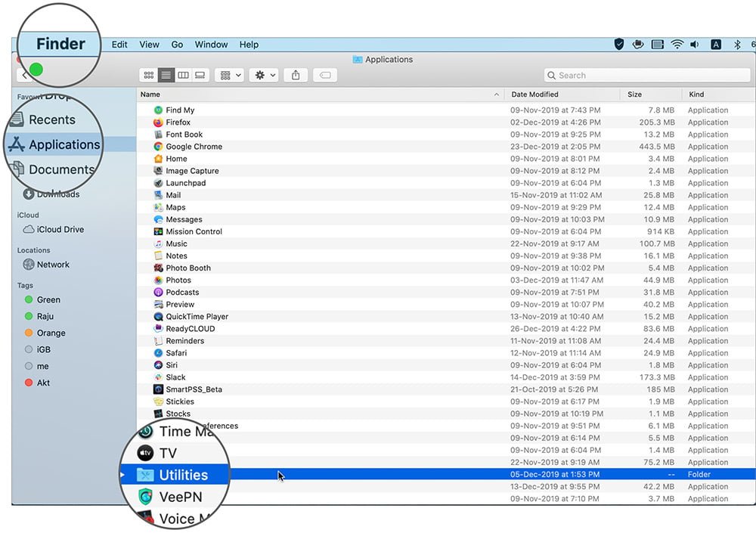
Task: Switch to gallery view mode
Action: click(x=200, y=76)
